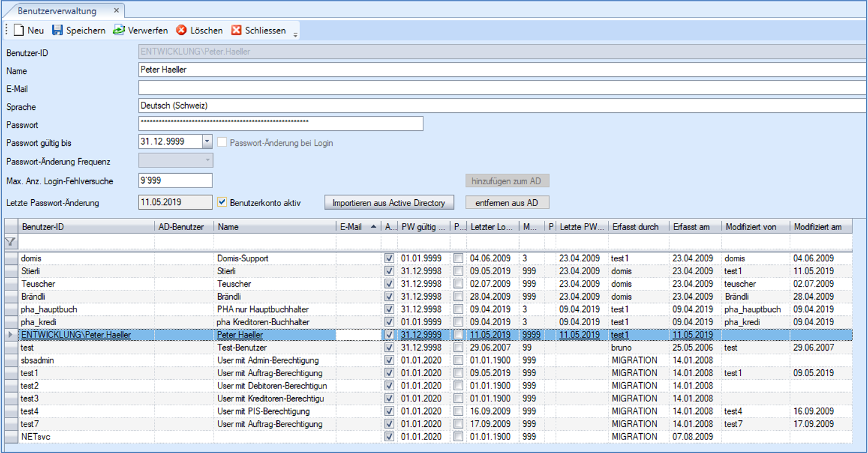Image resolution: width=868 pixels, height=453 pixels.
Task: Select the sbsadmin user row
Action: point(34,361)
